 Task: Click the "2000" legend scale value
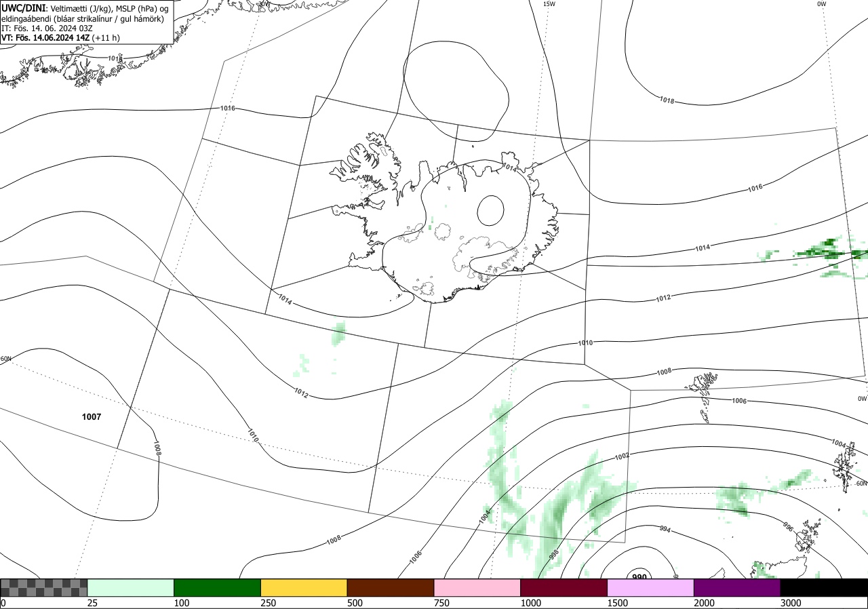click(x=705, y=603)
